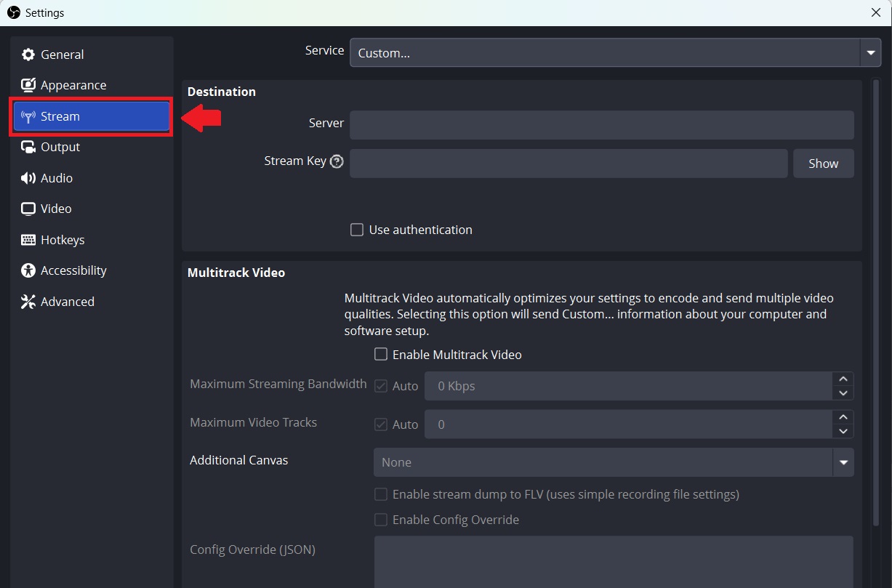Open General settings via gear icon

tap(28, 55)
